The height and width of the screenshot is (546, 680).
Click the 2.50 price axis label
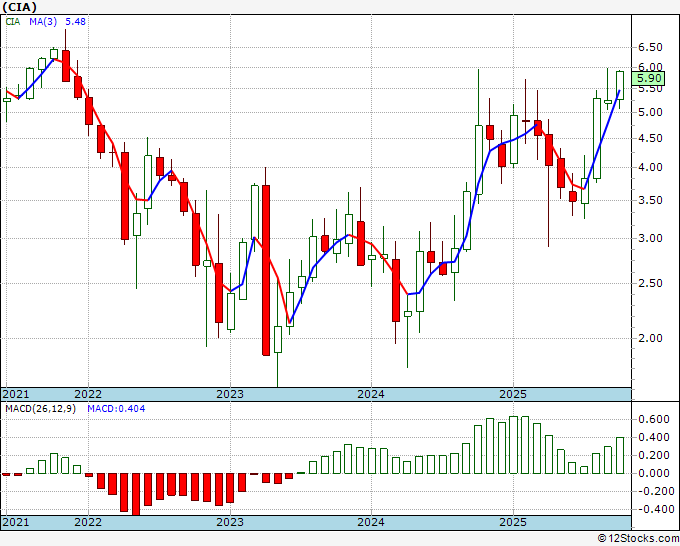650,283
